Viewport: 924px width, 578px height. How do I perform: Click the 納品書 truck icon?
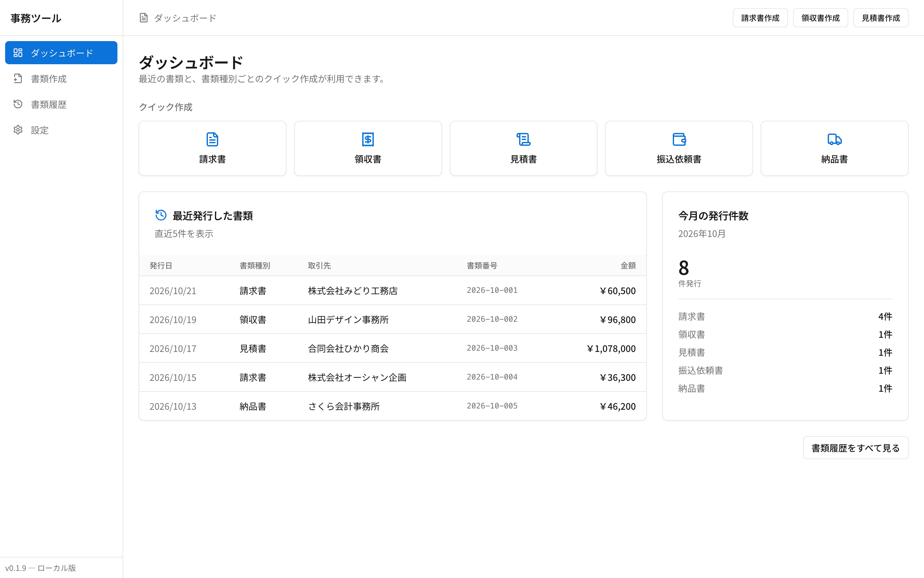(x=834, y=140)
